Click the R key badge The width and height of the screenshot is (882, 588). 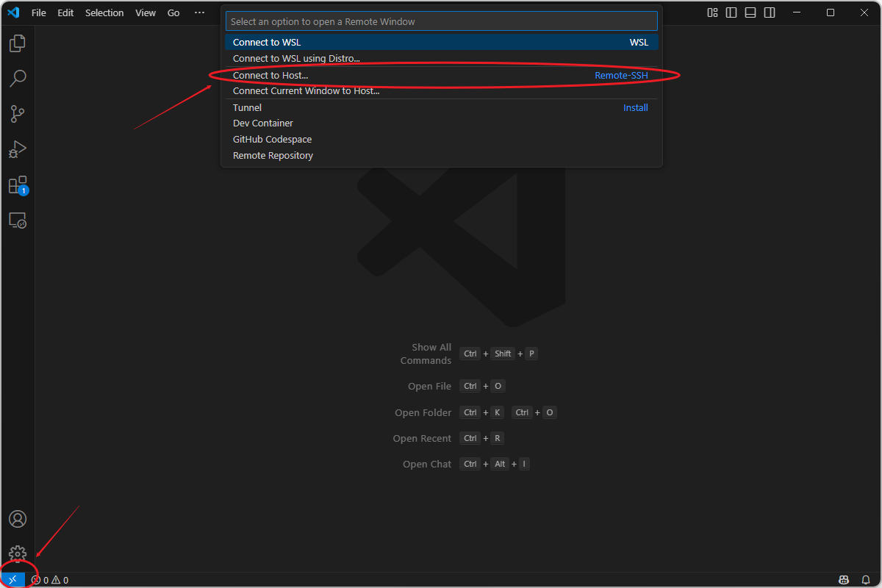[498, 438]
